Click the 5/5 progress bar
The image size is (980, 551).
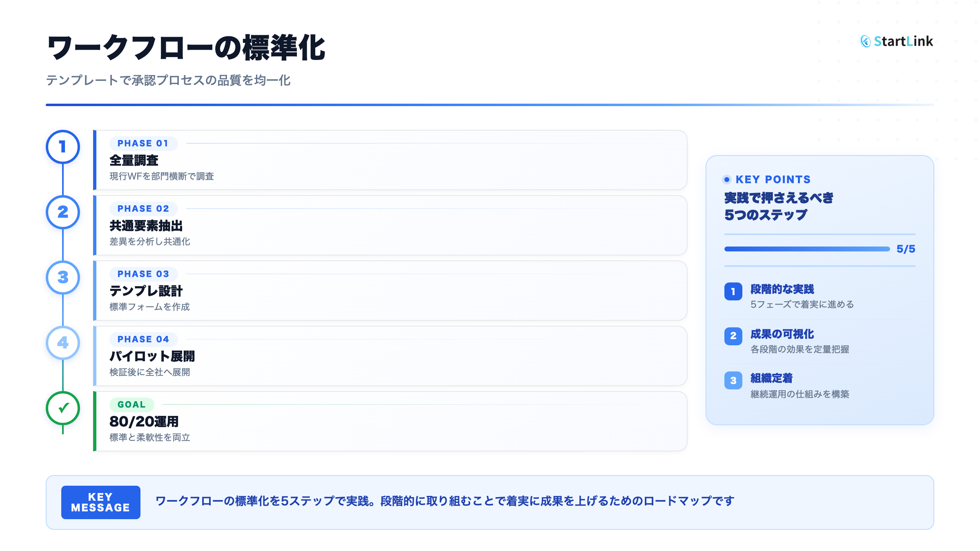807,249
